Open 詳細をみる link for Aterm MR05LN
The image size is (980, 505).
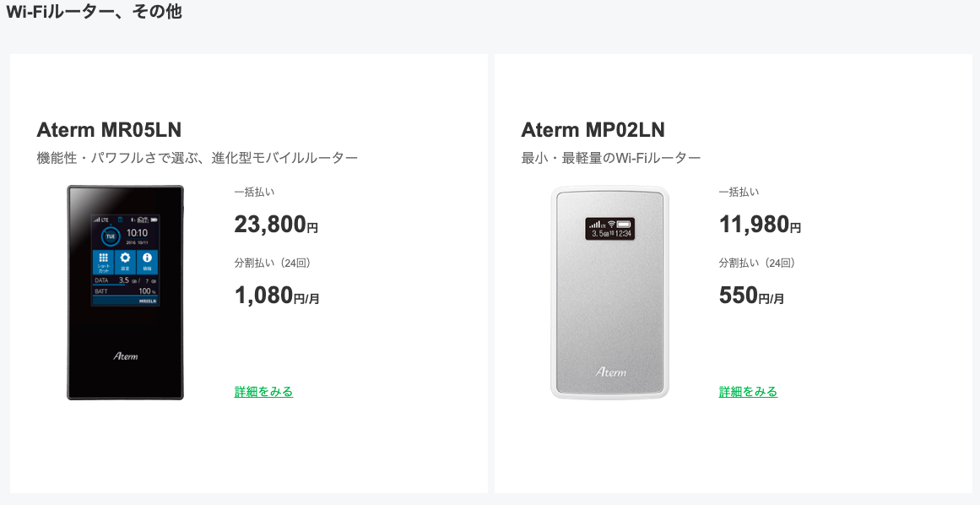[x=262, y=392]
